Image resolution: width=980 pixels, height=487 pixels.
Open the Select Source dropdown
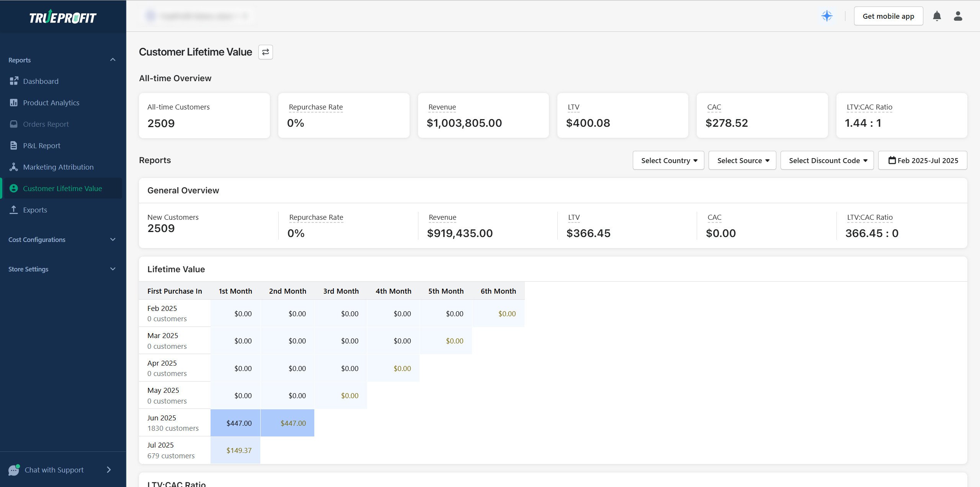[x=742, y=160]
